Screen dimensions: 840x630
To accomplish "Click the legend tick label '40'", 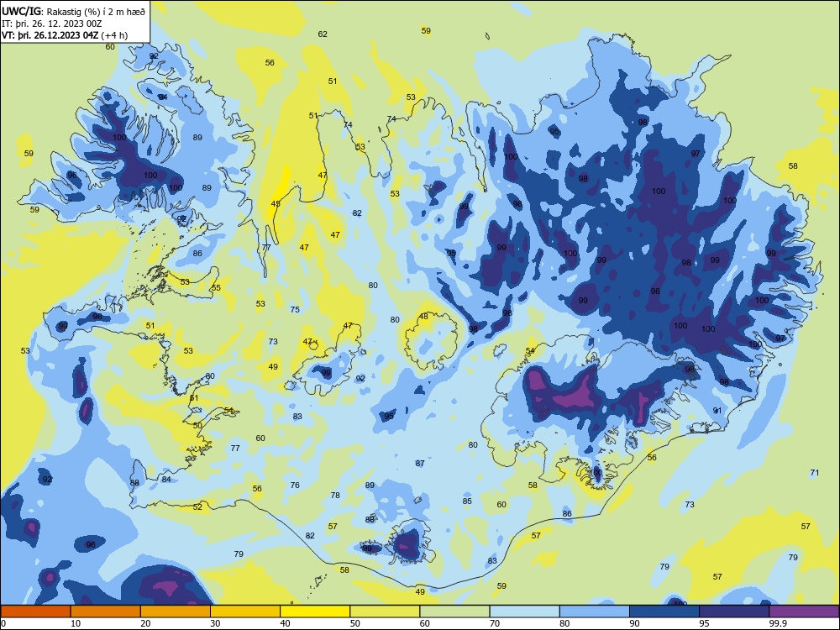I will click(x=285, y=623).
